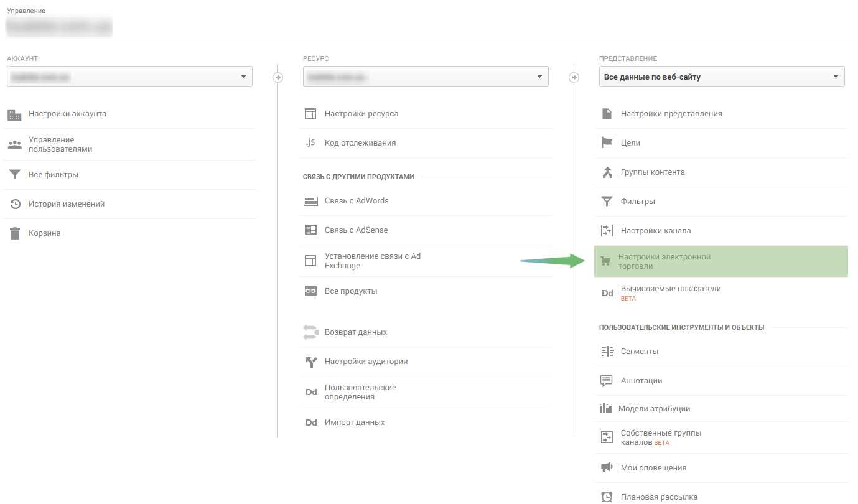This screenshot has width=858, height=504.
Task: Open the Ресурс dropdown selector
Action: pyautogui.click(x=426, y=77)
